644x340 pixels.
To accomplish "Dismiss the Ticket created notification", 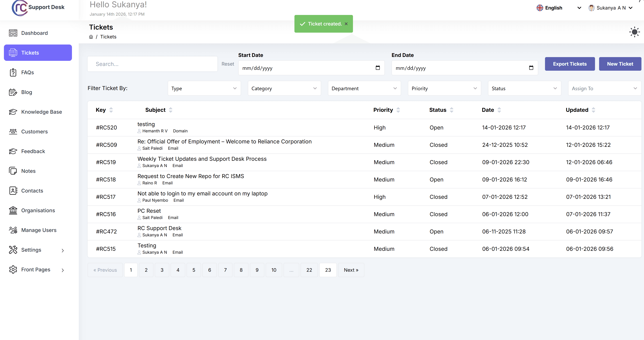I will click(346, 24).
